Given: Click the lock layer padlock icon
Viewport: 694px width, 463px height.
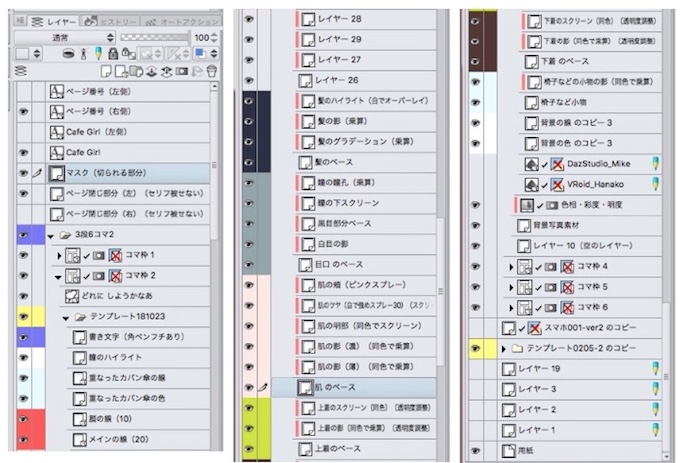Looking at the screenshot, I should click(113, 54).
